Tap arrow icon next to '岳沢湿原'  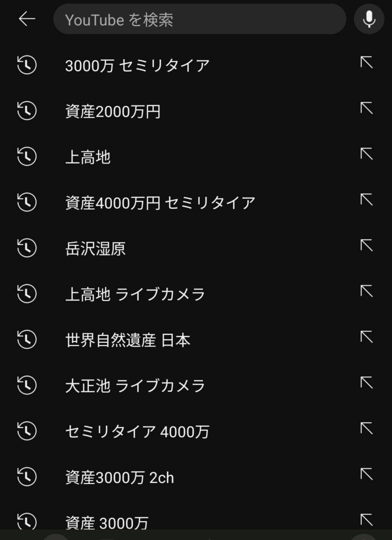click(x=366, y=246)
